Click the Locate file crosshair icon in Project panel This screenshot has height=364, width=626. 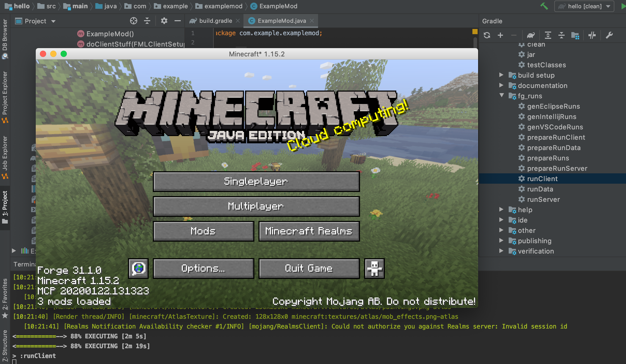(x=133, y=21)
